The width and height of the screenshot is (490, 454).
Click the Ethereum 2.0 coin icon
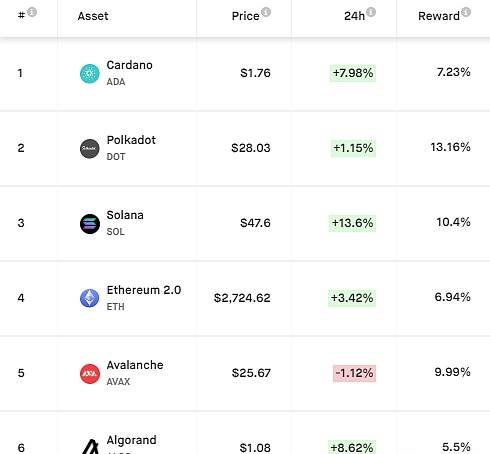coord(90,298)
